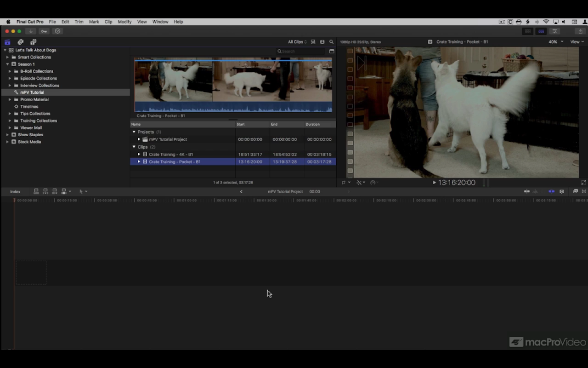Open the Keyword Editor key icon
The height and width of the screenshot is (368, 588).
point(44,31)
